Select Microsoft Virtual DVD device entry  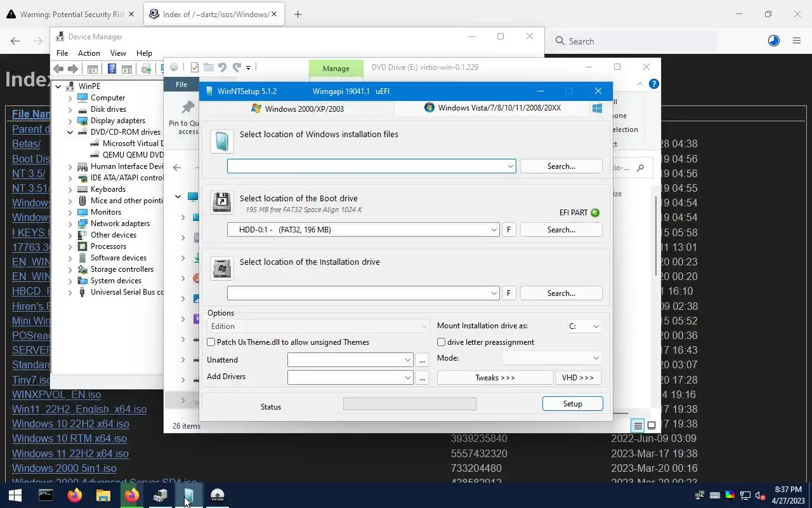[127, 144]
